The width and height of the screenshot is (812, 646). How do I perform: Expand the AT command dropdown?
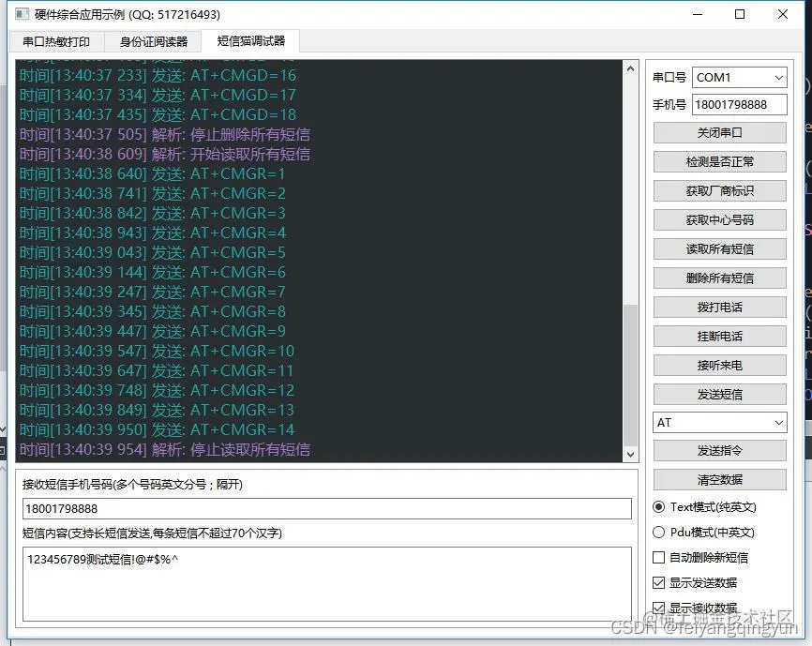718,422
